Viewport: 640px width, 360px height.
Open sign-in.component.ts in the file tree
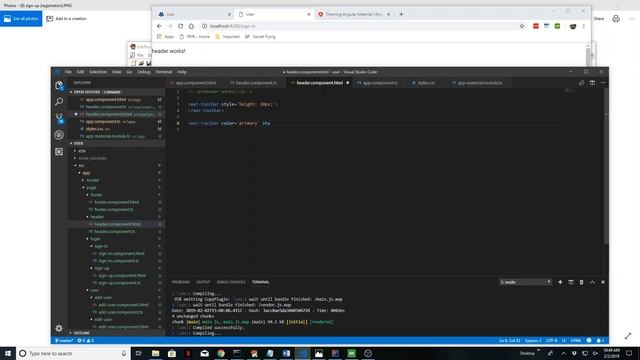(x=118, y=261)
